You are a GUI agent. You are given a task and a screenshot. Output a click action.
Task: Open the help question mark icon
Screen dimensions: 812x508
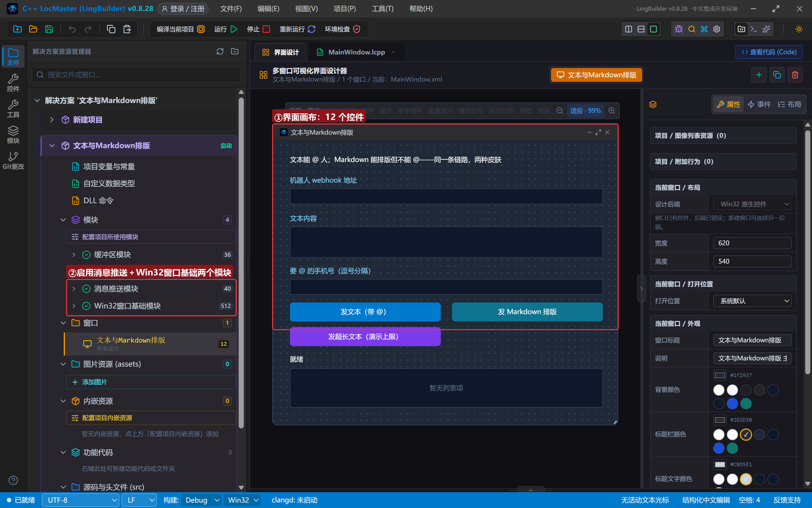click(13, 480)
